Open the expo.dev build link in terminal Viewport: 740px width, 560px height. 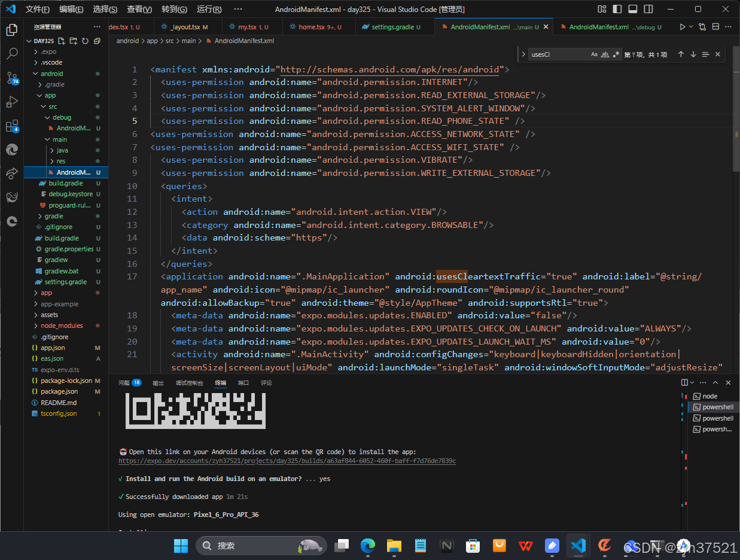[x=287, y=461]
